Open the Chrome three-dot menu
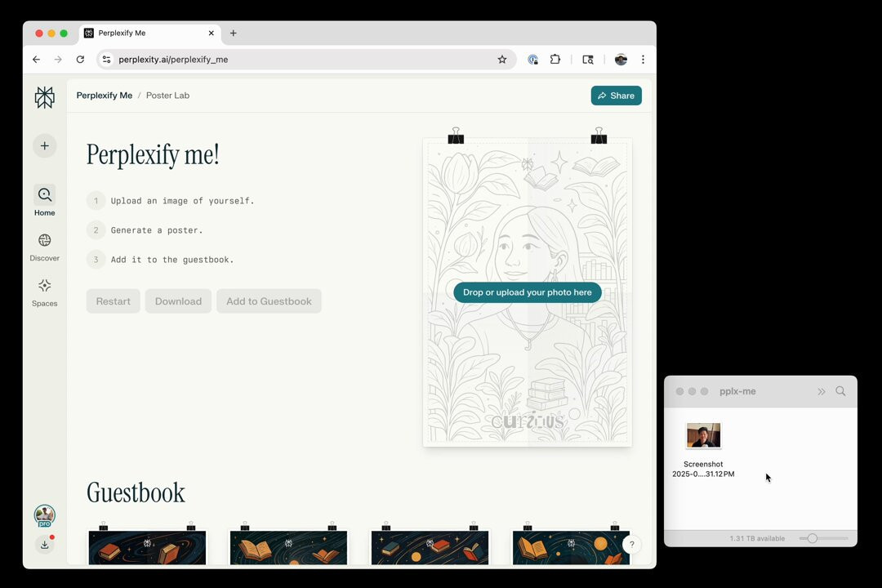This screenshot has width=882, height=588. (643, 59)
